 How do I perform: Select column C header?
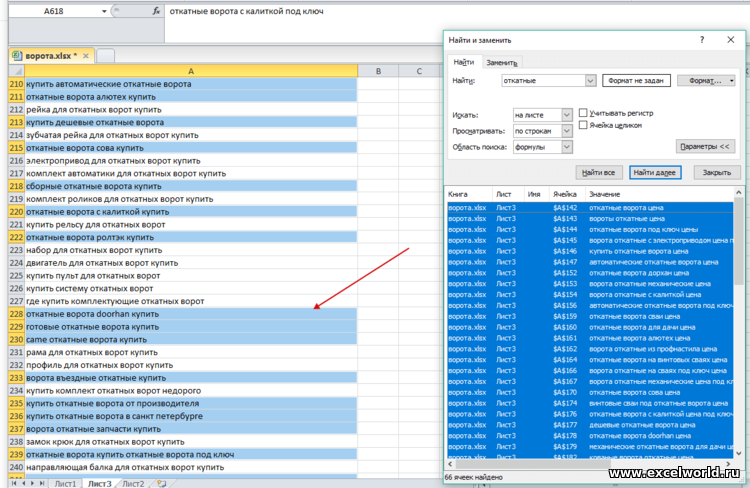coord(419,71)
